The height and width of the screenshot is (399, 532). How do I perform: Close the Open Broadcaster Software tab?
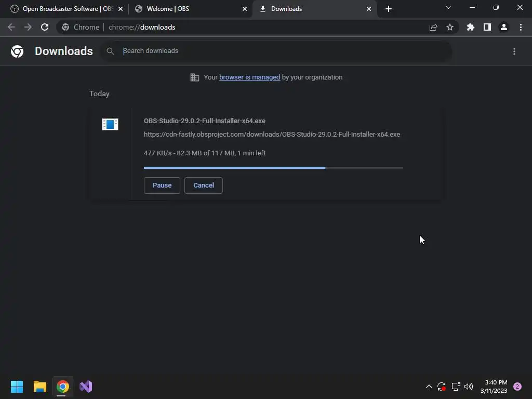point(121,9)
